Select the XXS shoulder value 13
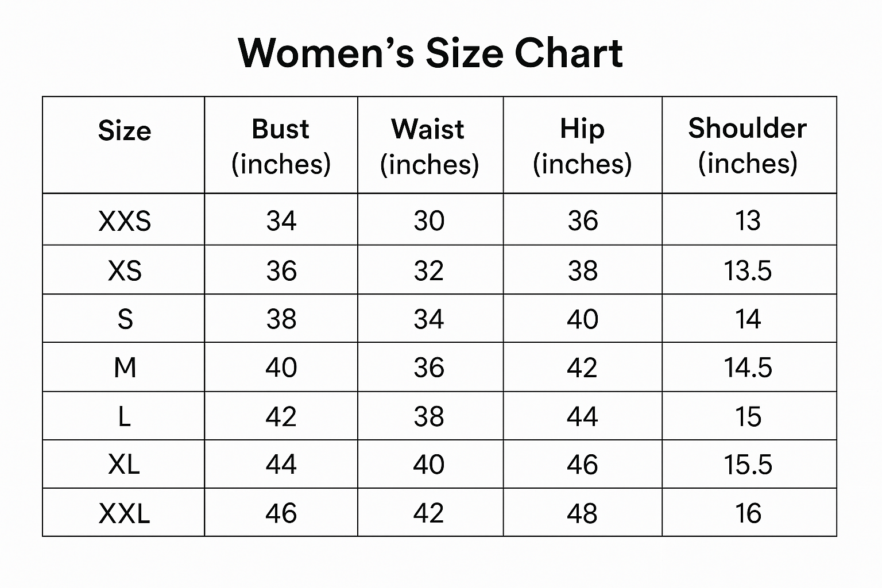 click(x=748, y=221)
